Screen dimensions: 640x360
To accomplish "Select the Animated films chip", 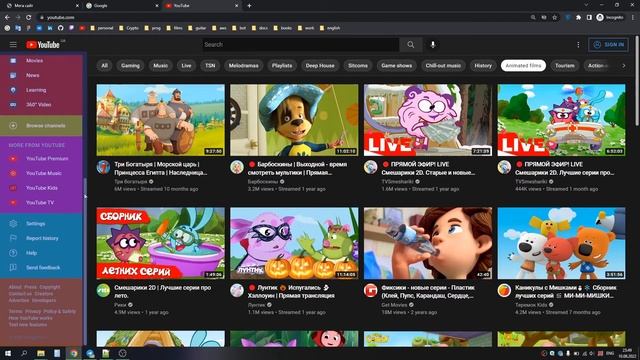I will [523, 65].
